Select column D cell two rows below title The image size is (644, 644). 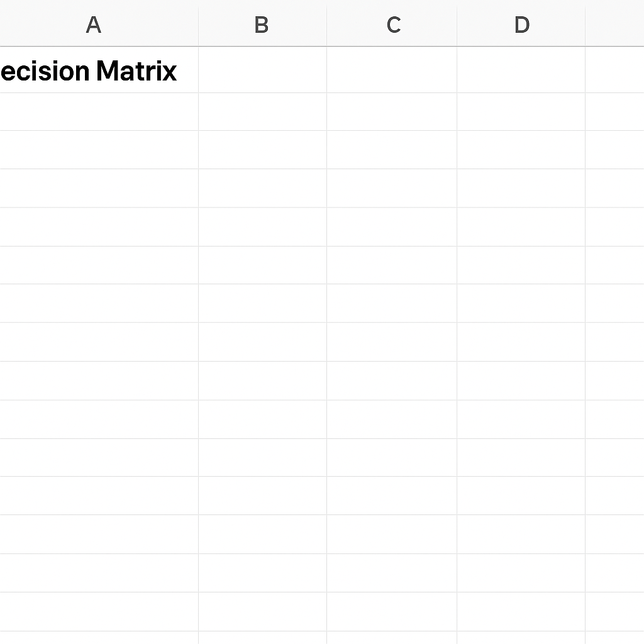[x=521, y=150]
